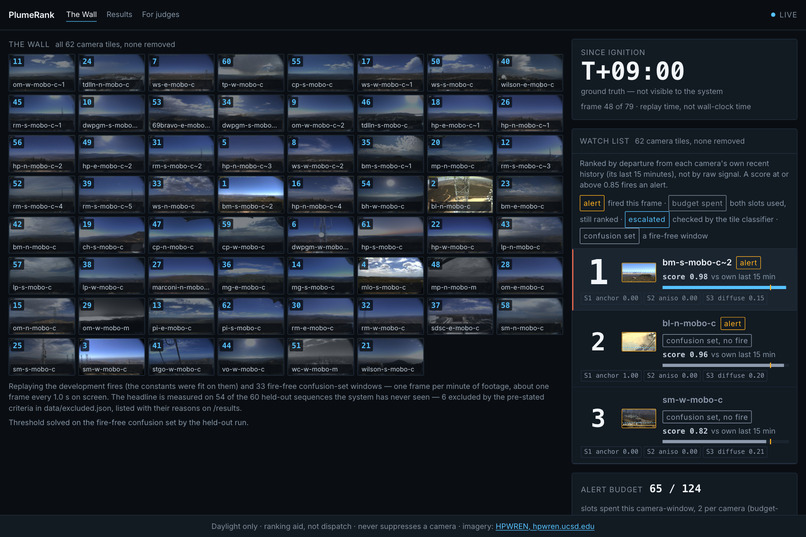Open watch list rank 2 thumbnail

pos(638,342)
